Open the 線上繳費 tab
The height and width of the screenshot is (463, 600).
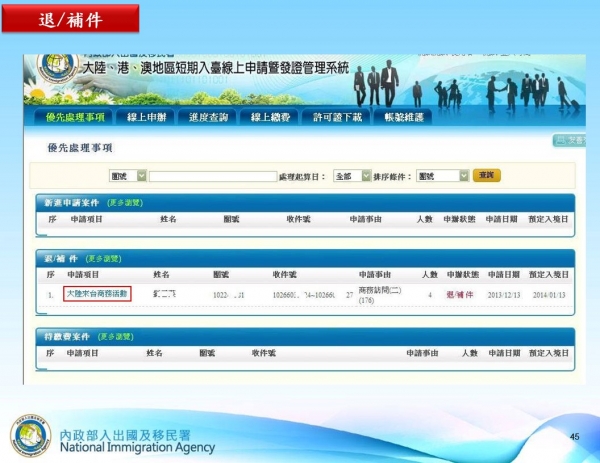[x=268, y=118]
